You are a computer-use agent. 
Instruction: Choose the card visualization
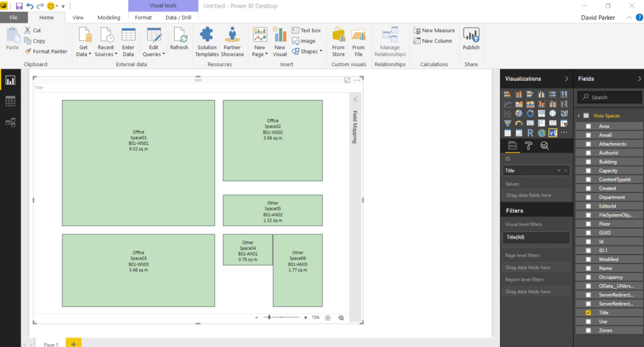pos(530,123)
